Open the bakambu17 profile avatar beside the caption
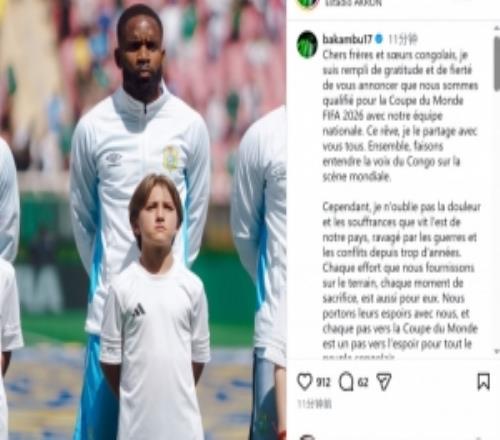The width and height of the screenshot is (500, 440). point(307,45)
